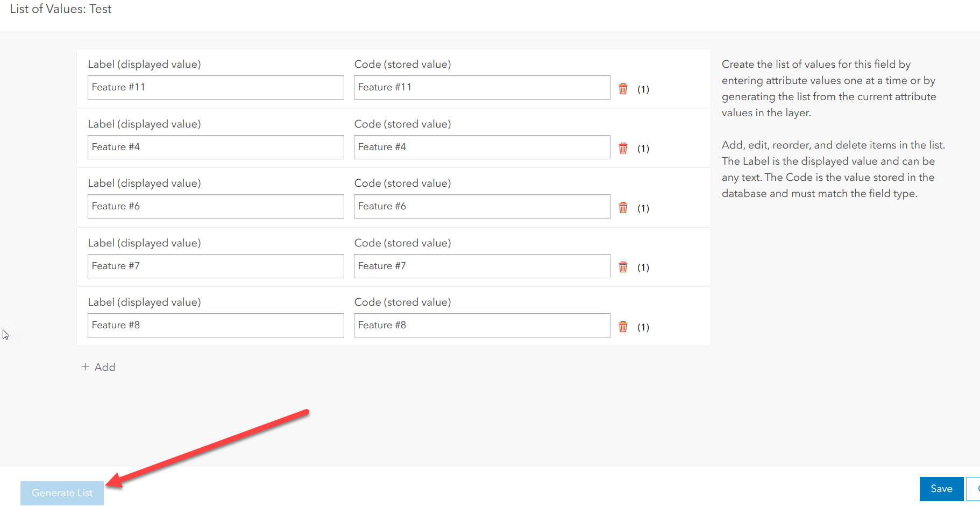Edit the Feature #11 code field
Viewport: 980px width, 507px height.
coord(481,87)
